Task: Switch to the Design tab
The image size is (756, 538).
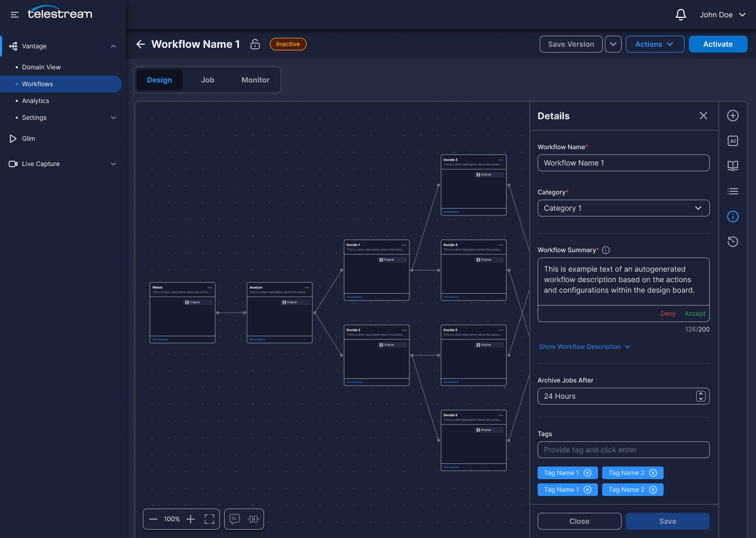Action: (x=160, y=80)
